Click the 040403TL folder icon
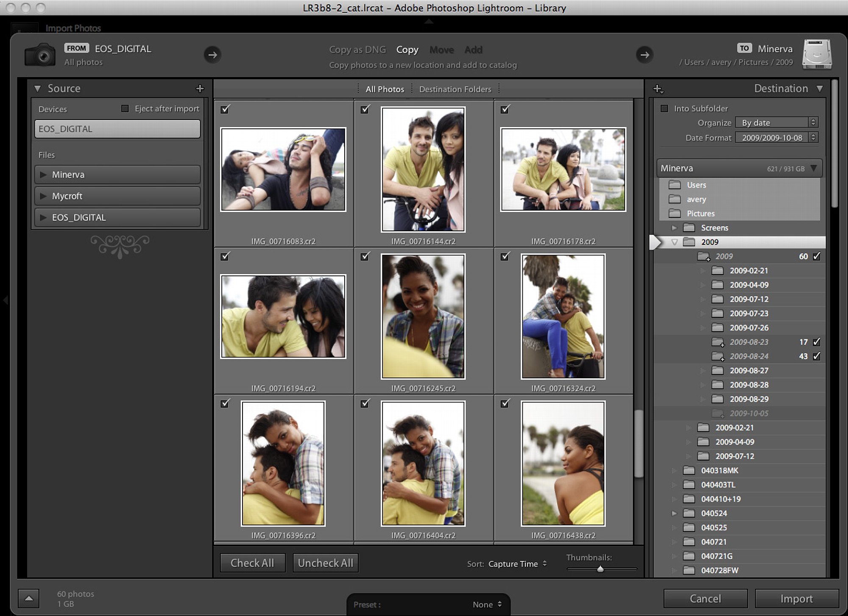 [x=689, y=485]
